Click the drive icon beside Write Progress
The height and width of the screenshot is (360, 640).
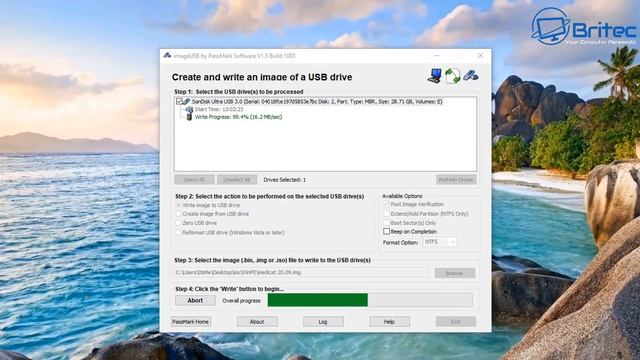pos(189,117)
